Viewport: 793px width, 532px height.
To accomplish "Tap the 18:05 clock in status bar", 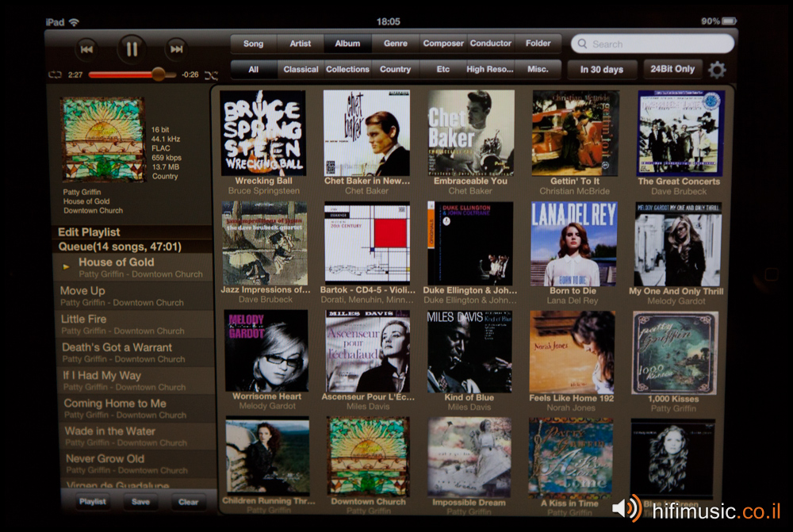I will 389,21.
